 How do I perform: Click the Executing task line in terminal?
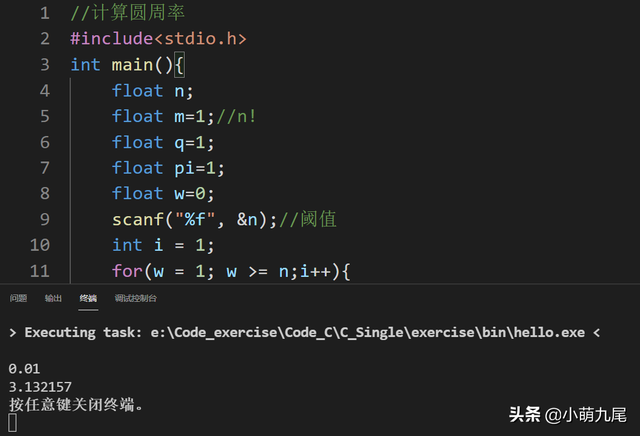click(x=300, y=331)
